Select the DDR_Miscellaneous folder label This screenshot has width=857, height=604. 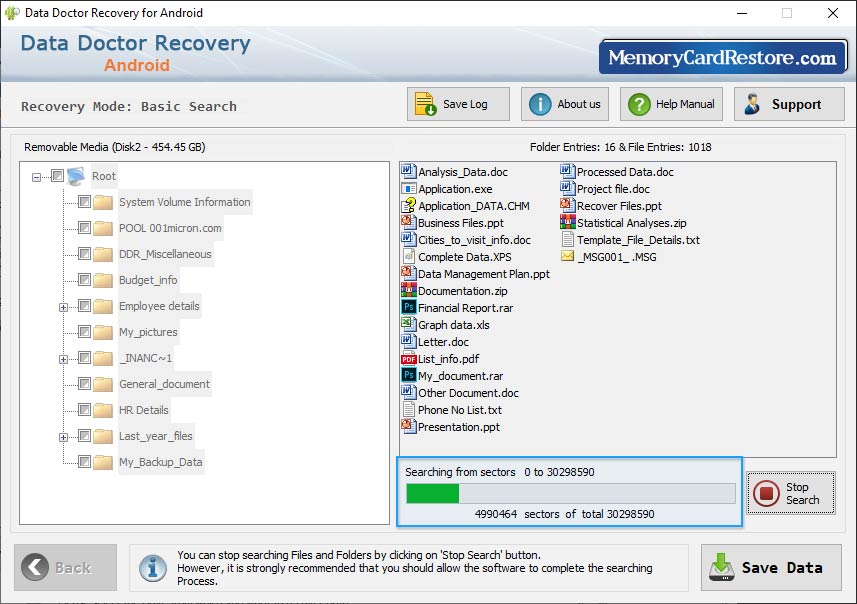coord(165,254)
